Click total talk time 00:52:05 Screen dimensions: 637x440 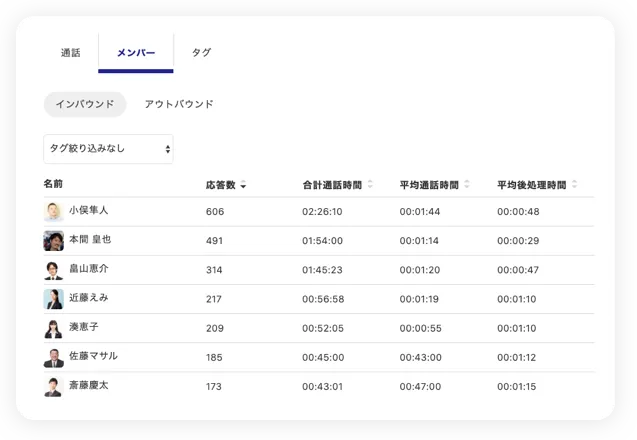[323, 329]
